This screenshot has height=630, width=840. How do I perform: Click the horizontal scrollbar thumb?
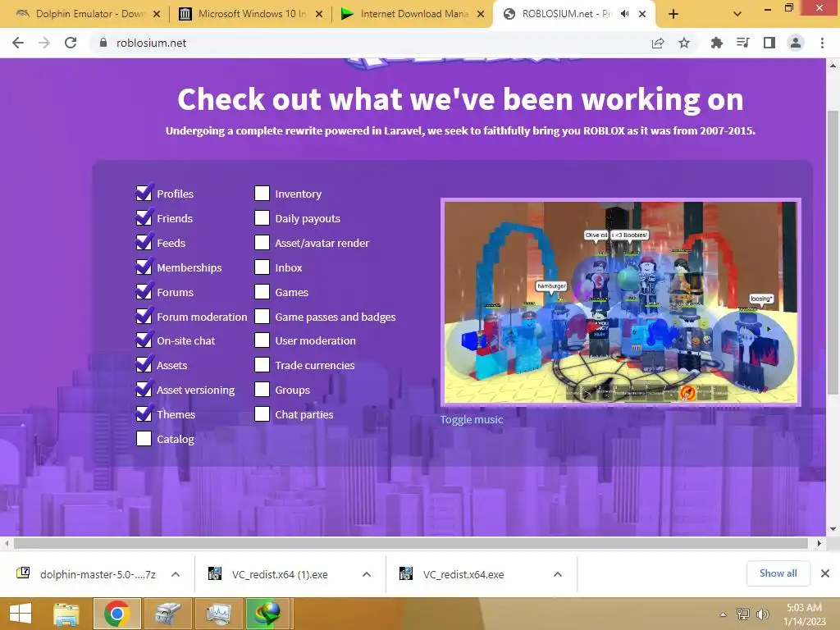tap(410, 543)
